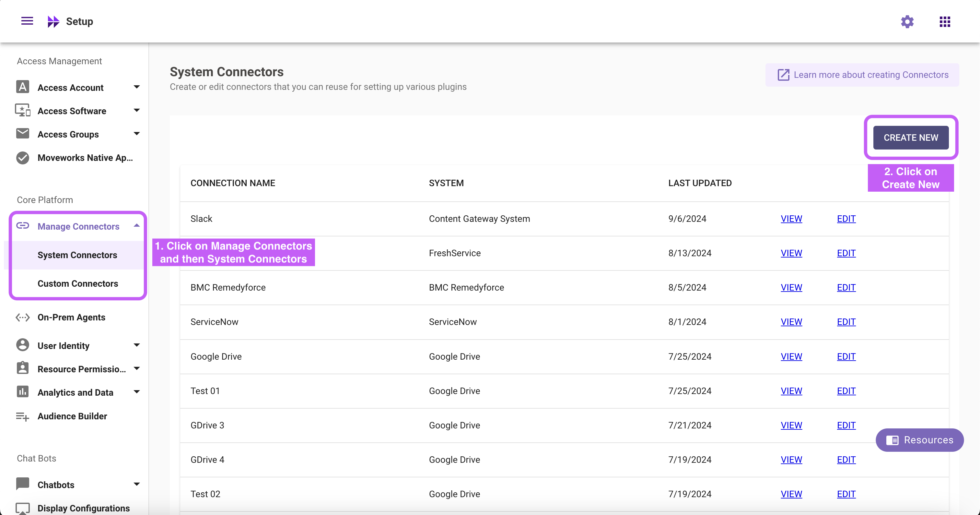The height and width of the screenshot is (515, 980).
Task: Select System Connectors in the sidebar
Action: (x=77, y=255)
